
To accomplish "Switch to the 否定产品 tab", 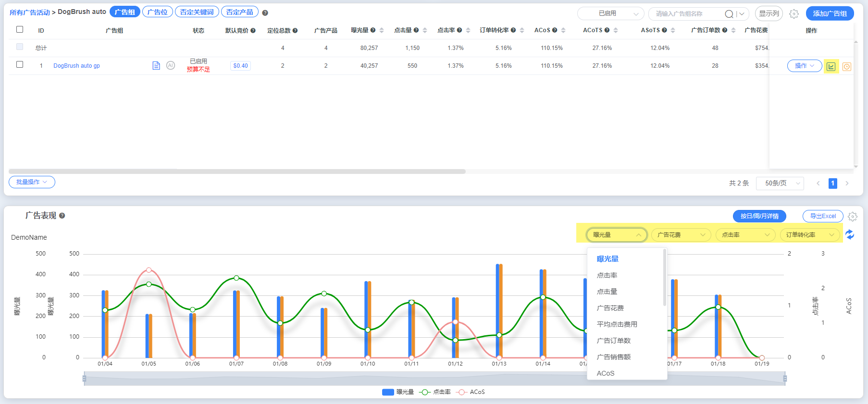I will [240, 12].
